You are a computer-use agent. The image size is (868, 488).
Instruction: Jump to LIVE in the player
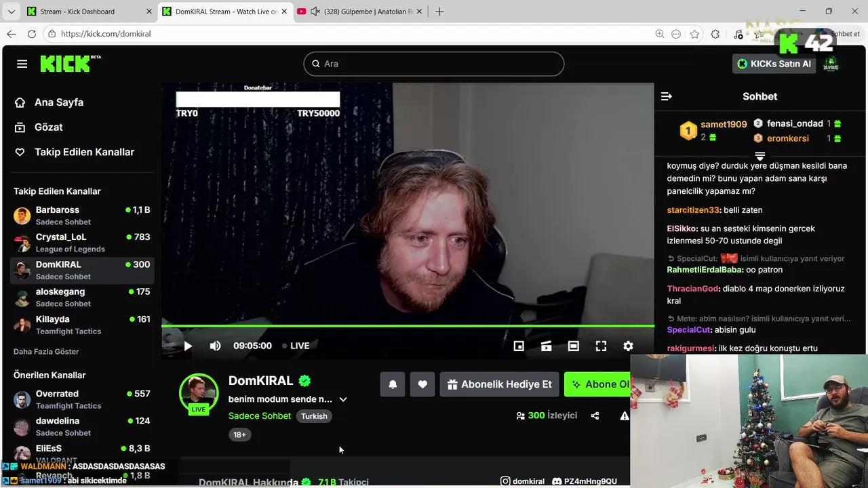tap(296, 346)
